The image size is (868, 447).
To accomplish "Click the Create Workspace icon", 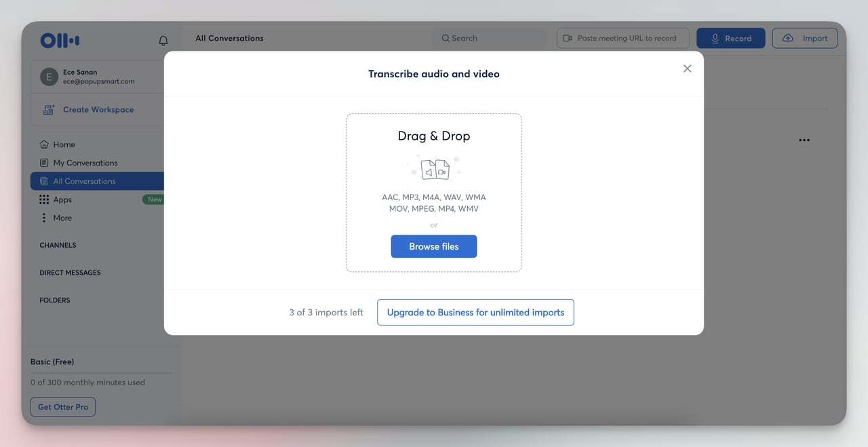I will pos(48,110).
